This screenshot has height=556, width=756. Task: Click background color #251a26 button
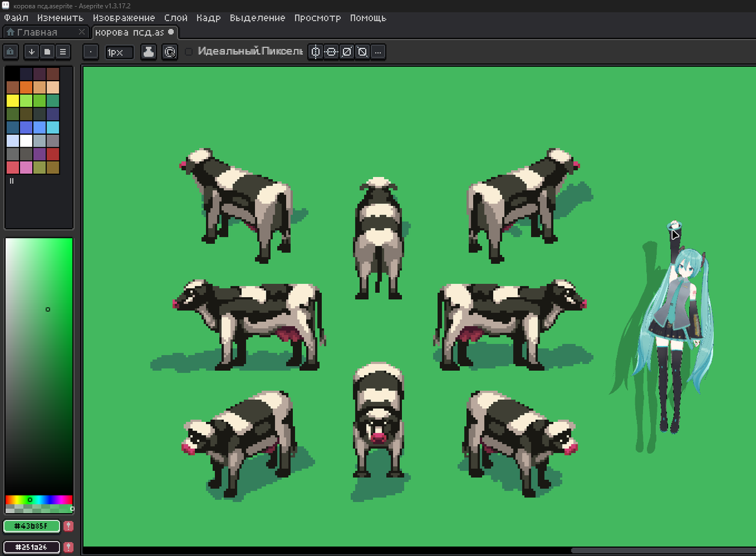31,547
